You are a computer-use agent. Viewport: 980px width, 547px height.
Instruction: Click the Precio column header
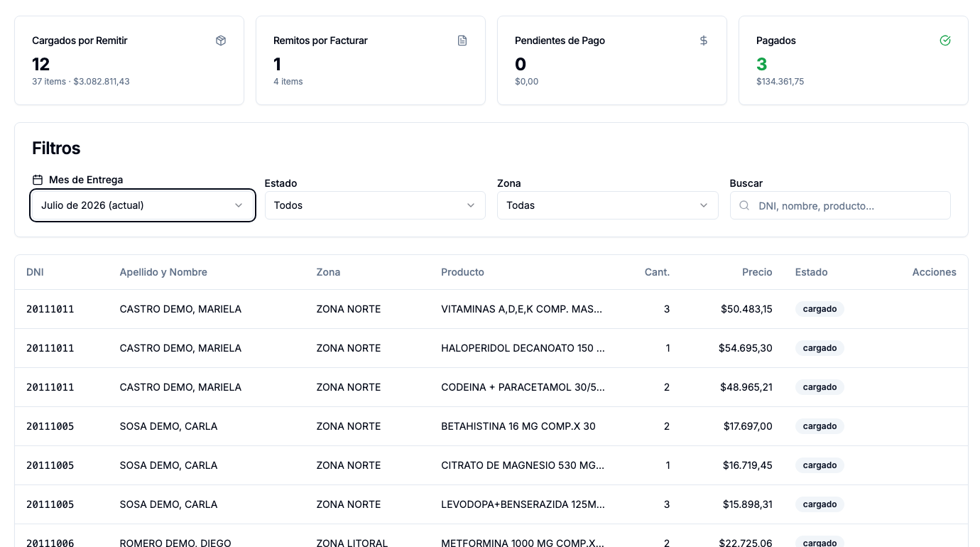coord(757,272)
